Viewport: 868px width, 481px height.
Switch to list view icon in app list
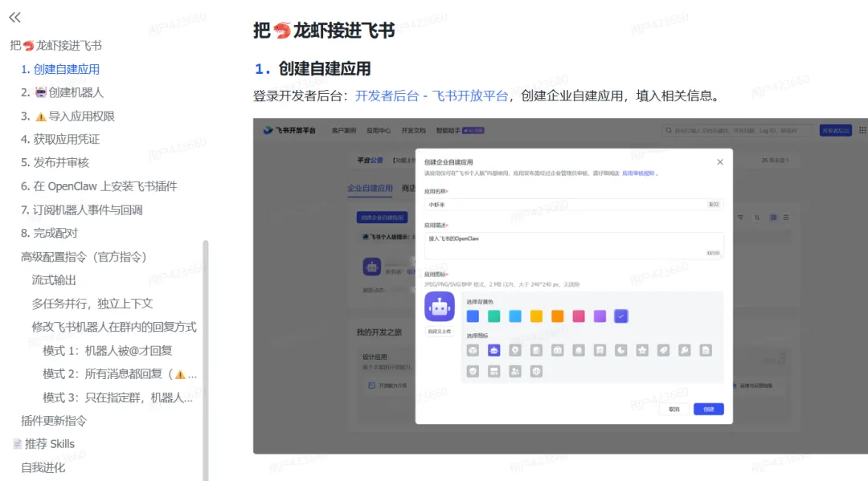tap(786, 218)
